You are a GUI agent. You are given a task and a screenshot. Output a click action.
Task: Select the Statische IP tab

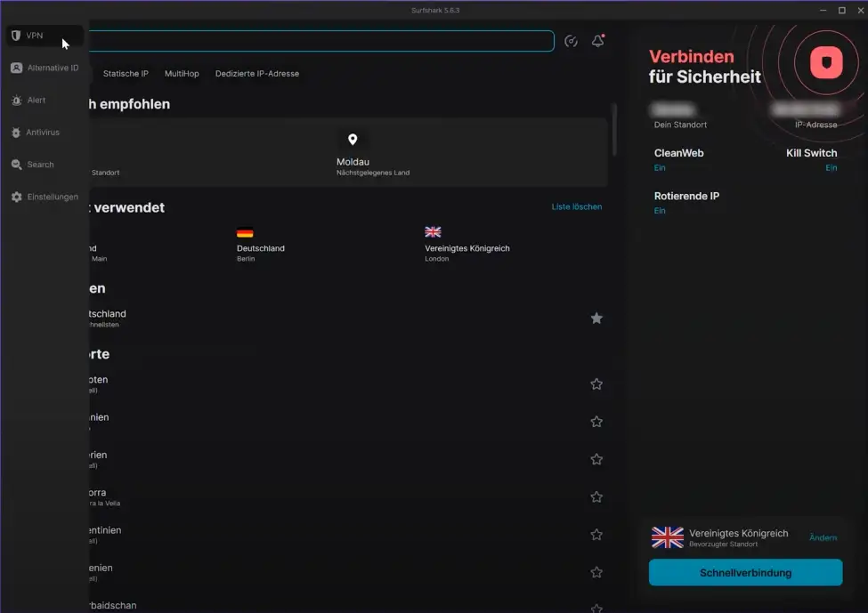[x=126, y=74]
